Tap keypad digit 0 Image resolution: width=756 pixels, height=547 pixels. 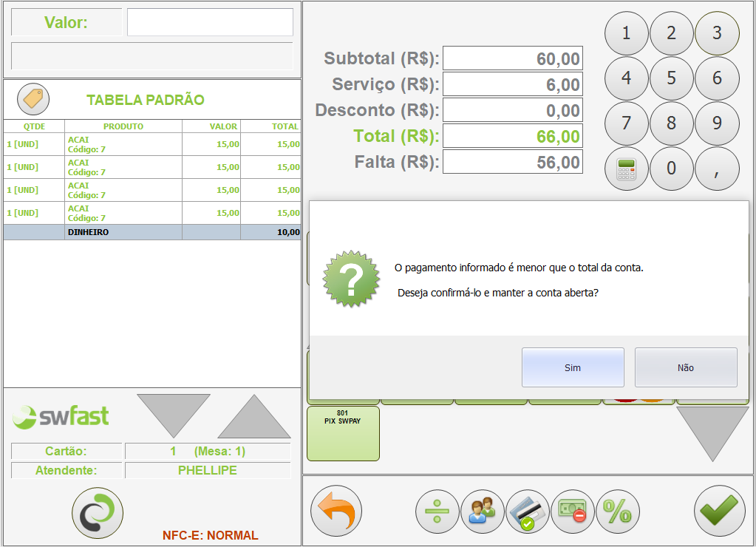671,169
